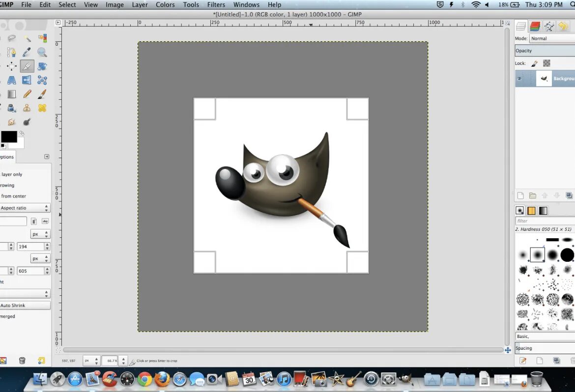The width and height of the screenshot is (575, 392).
Task: Select the Clone stamp tool
Action: 27,108
